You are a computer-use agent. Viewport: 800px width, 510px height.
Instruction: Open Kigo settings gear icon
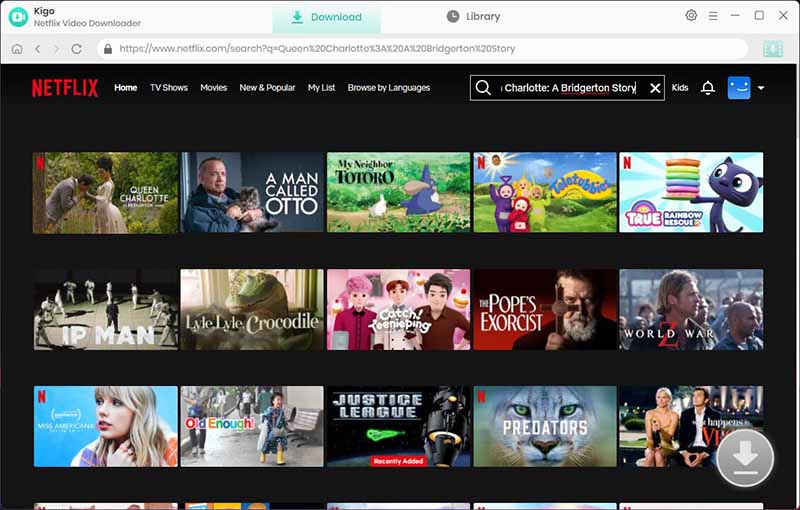(x=691, y=15)
